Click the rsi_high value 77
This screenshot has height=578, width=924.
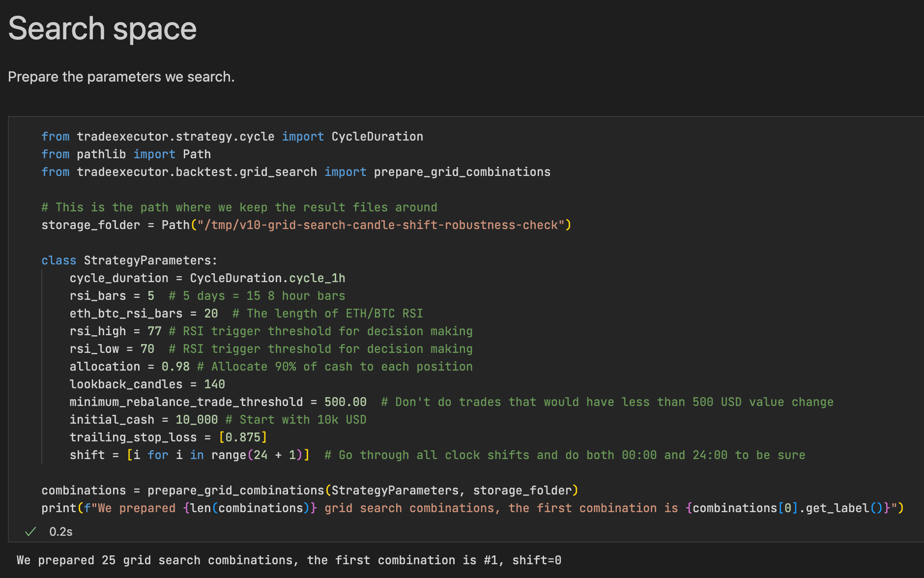(154, 331)
